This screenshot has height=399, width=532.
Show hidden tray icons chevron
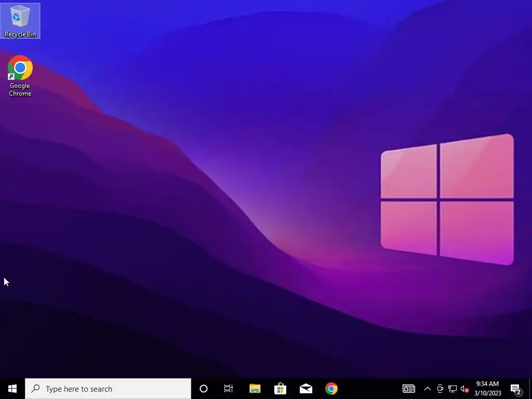coord(428,389)
